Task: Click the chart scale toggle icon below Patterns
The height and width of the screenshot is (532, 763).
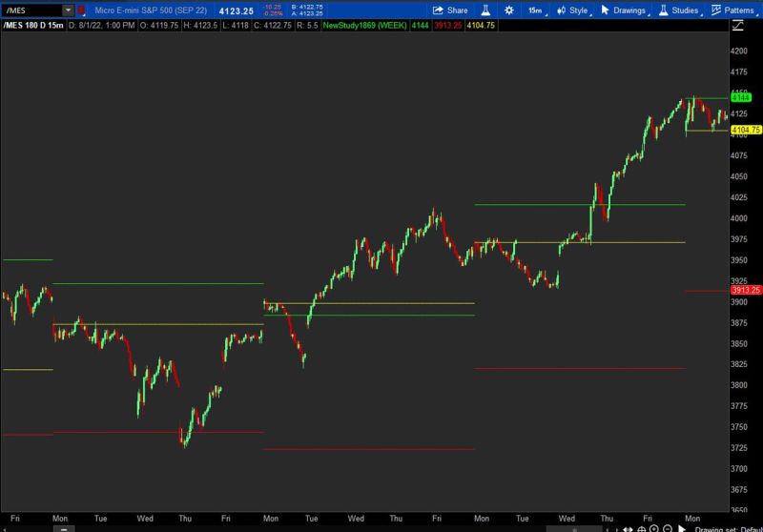Action: pyautogui.click(x=738, y=26)
